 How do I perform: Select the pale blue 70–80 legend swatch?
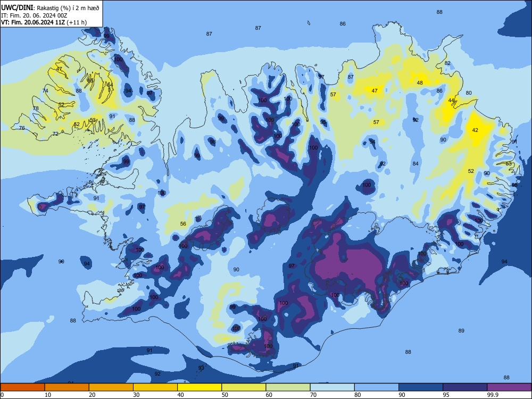tap(332, 387)
